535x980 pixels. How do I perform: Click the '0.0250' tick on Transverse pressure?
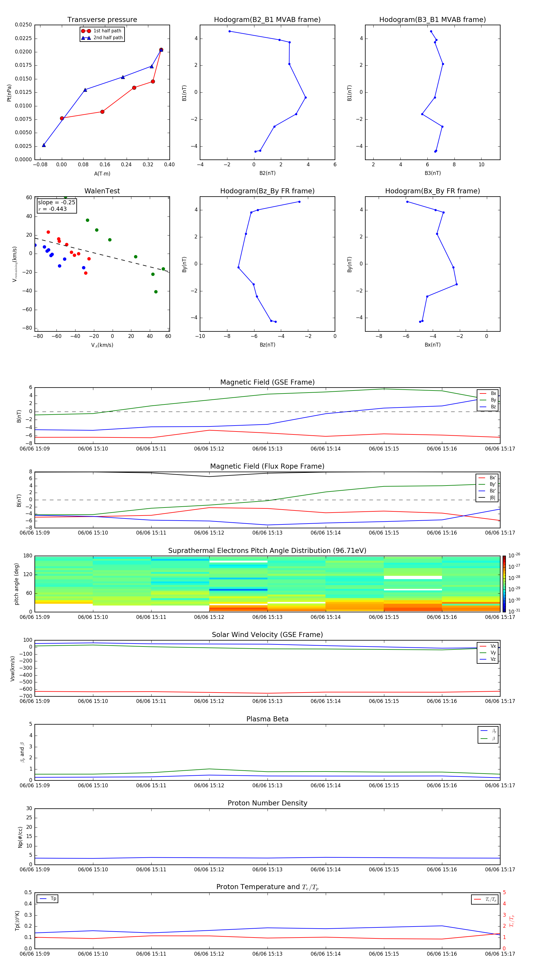(x=23, y=25)
